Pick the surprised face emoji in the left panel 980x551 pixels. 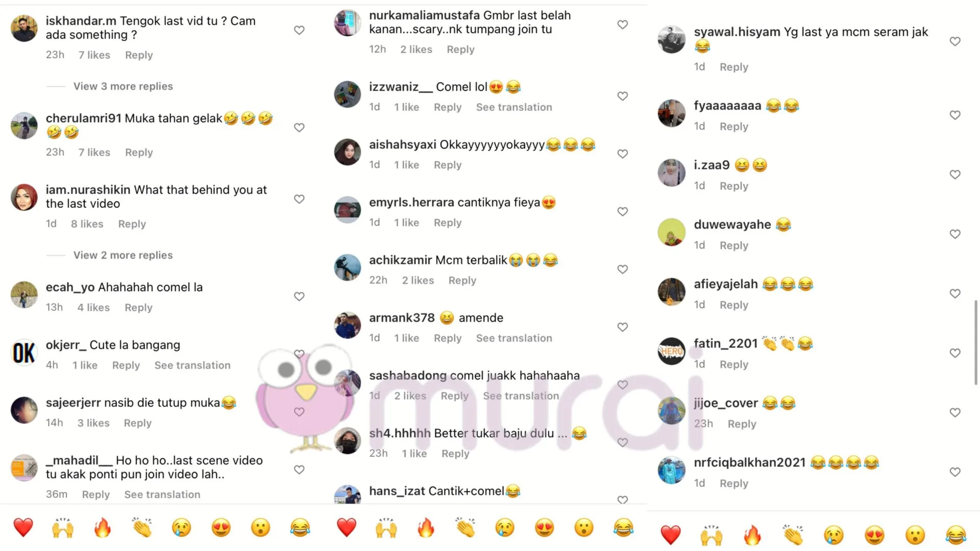[x=260, y=528]
